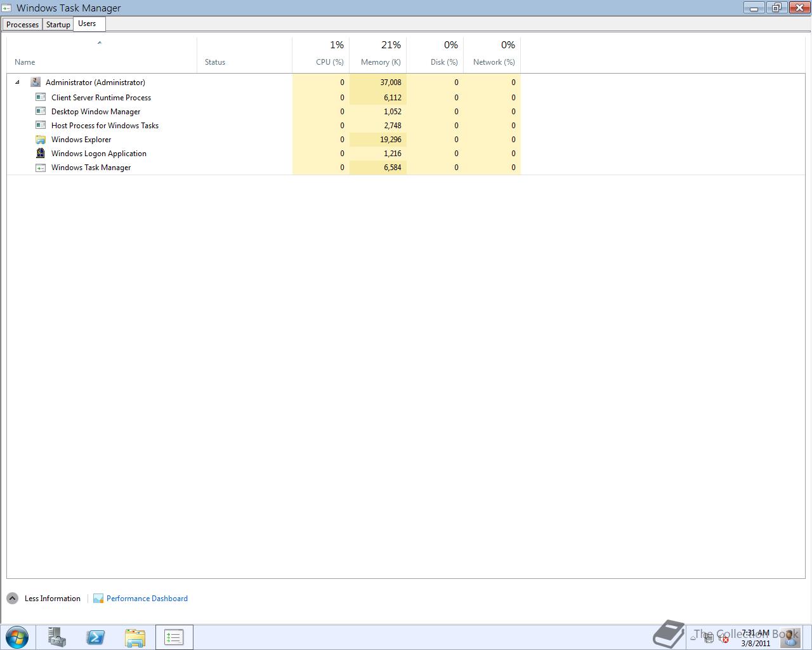Viewport: 812px width, 650px height.
Task: Sort by the Status column header
Action: tap(244, 55)
